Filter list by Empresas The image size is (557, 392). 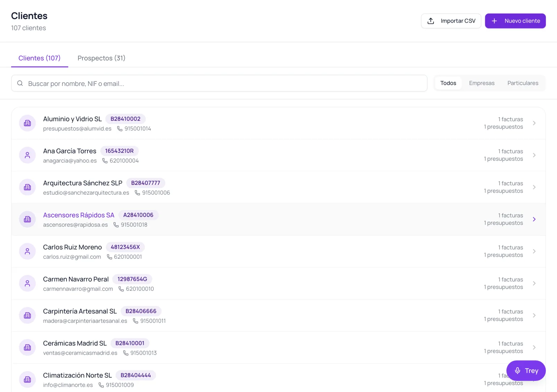tap(481, 83)
